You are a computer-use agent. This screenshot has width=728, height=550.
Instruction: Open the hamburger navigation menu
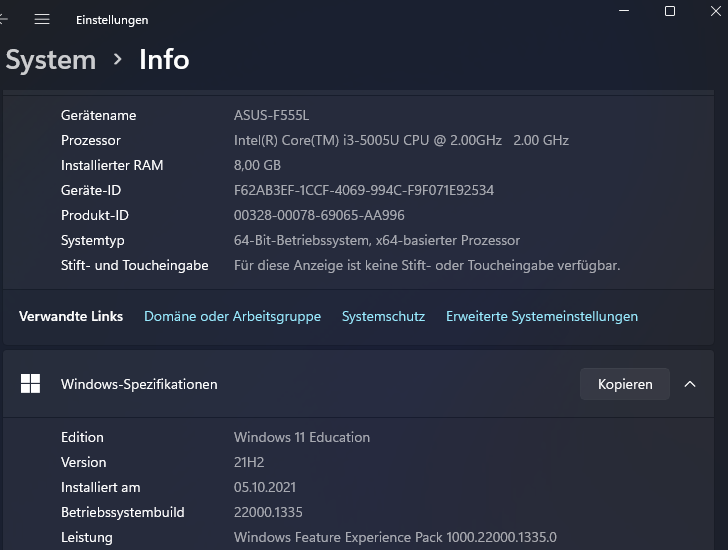coord(42,19)
